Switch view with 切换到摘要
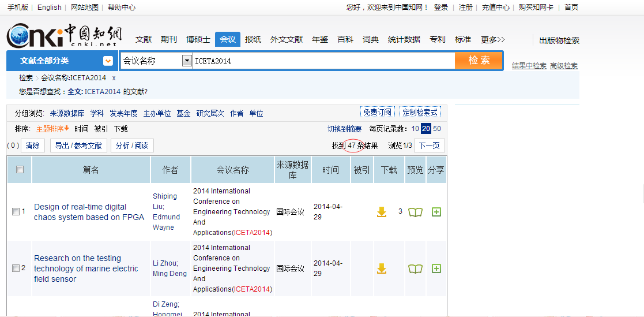The width and height of the screenshot is (644, 317). (345, 129)
